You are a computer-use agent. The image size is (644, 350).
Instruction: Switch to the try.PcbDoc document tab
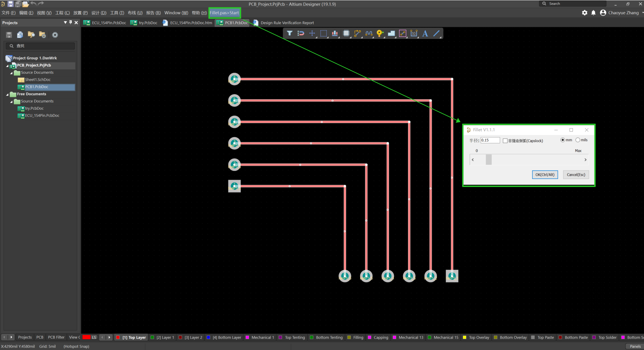144,23
